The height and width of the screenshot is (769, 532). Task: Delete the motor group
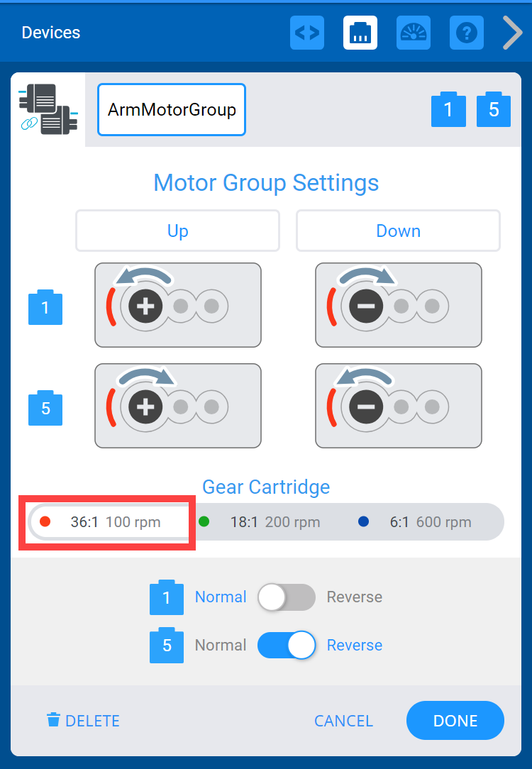click(x=83, y=721)
